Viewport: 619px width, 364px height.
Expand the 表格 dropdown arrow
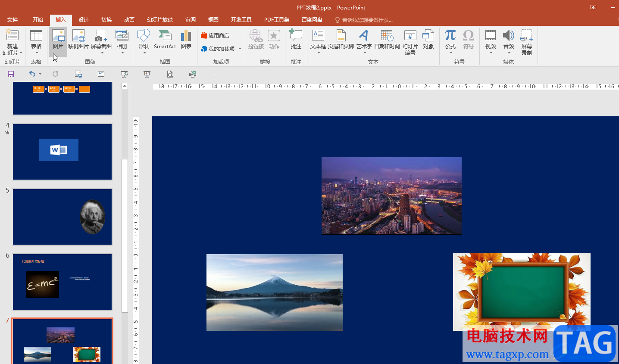[36, 53]
